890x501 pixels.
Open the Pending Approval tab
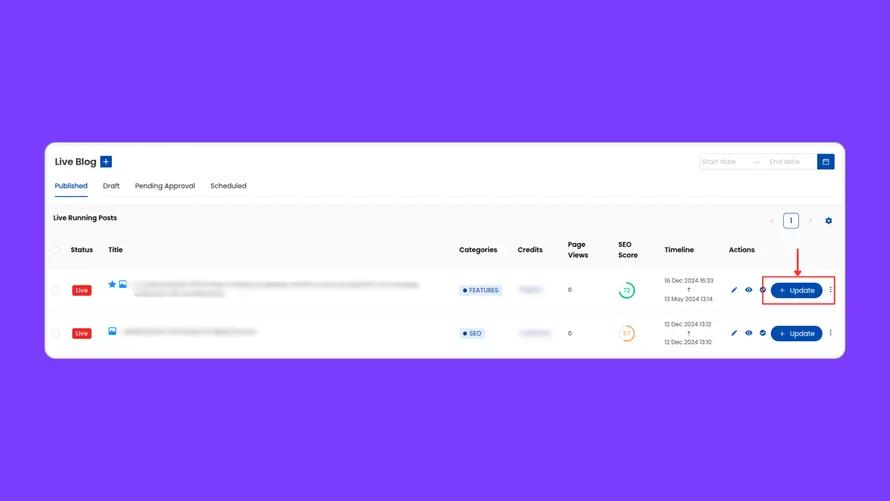(165, 186)
